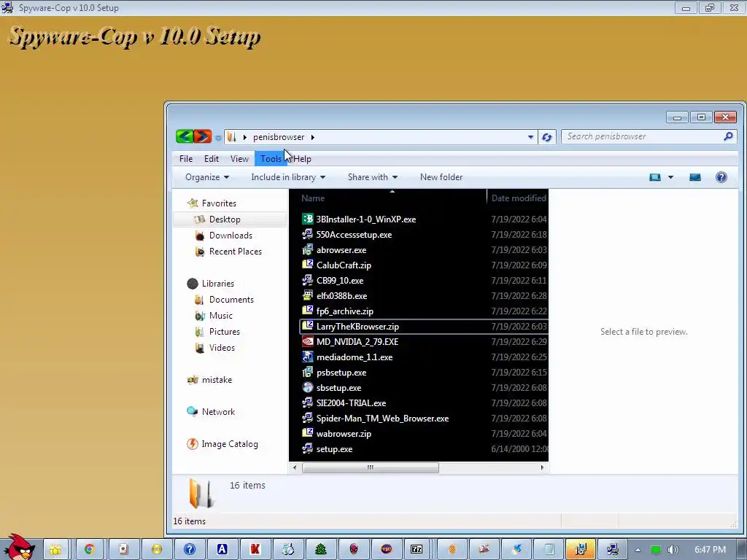Open the view options dropdown arrow

click(x=670, y=177)
